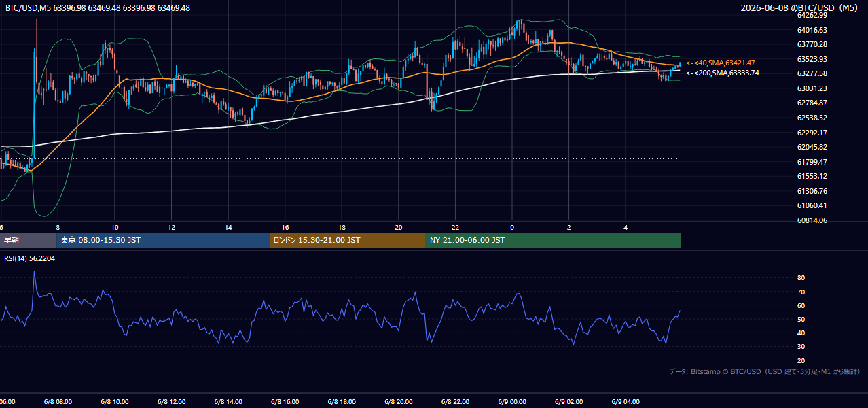Click the RSI scale value 50
Viewport: 868px width, 408px height.
click(x=801, y=319)
